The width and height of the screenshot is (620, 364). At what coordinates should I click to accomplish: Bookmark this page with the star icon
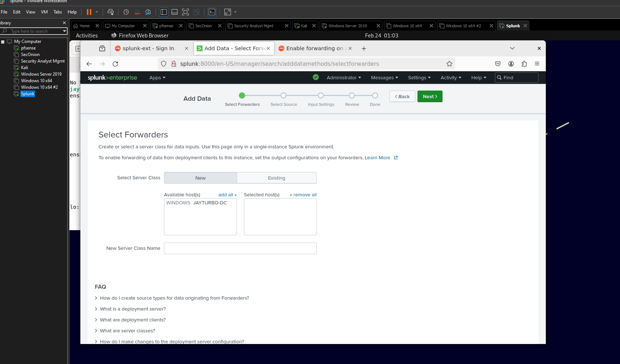tap(449, 64)
